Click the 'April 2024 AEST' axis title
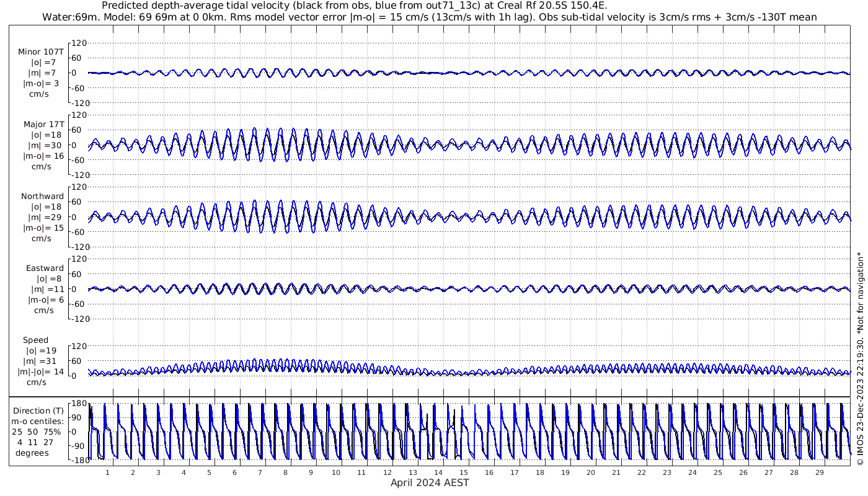This screenshot has height=496, width=868. pos(430,482)
